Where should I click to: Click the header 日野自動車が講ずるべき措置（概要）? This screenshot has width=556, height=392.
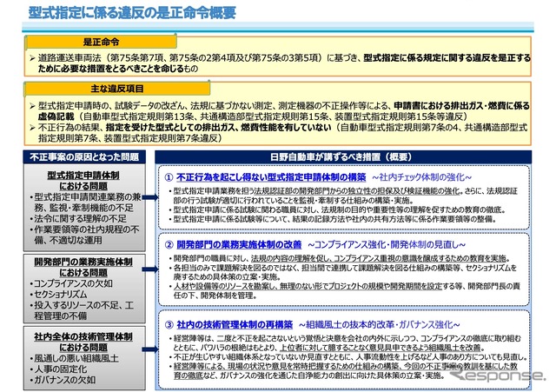pyautogui.click(x=343, y=156)
